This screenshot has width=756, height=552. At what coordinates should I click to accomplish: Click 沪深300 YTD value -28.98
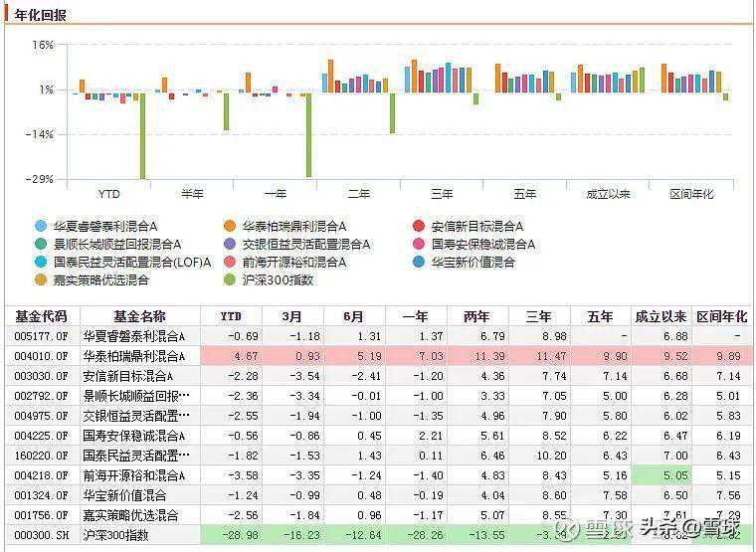tap(241, 535)
